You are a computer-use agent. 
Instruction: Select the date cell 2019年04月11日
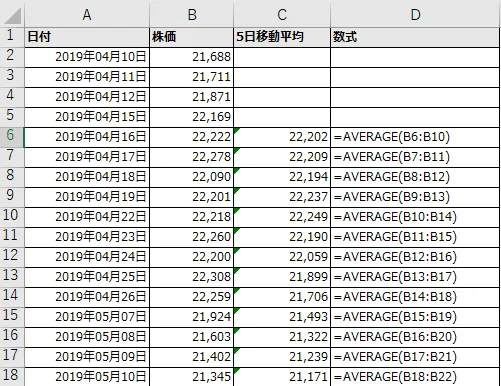[87, 77]
